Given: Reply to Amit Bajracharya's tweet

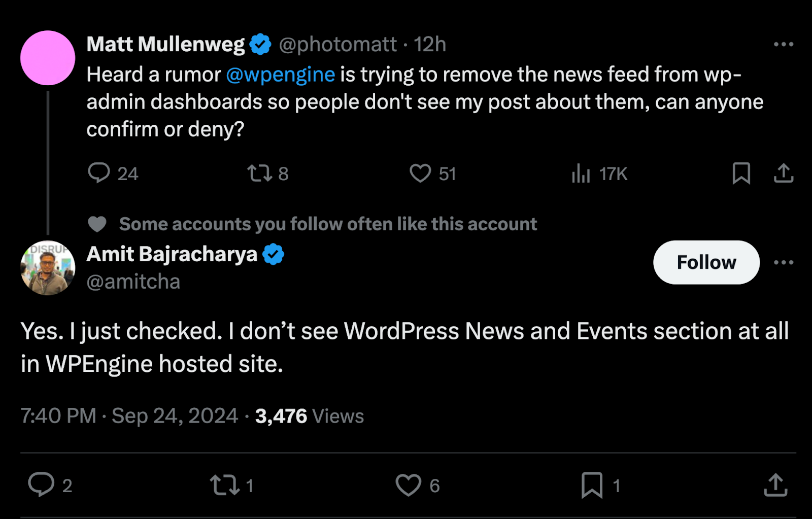Looking at the screenshot, I should pyautogui.click(x=41, y=485).
